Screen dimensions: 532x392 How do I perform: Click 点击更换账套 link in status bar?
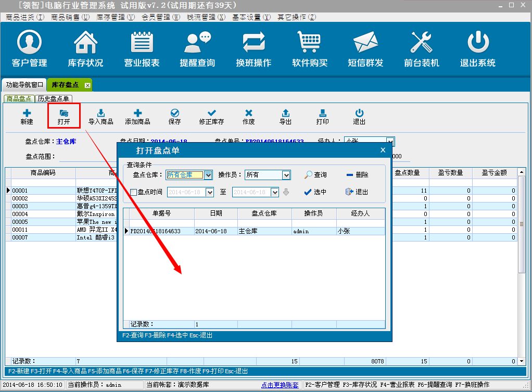280,385
